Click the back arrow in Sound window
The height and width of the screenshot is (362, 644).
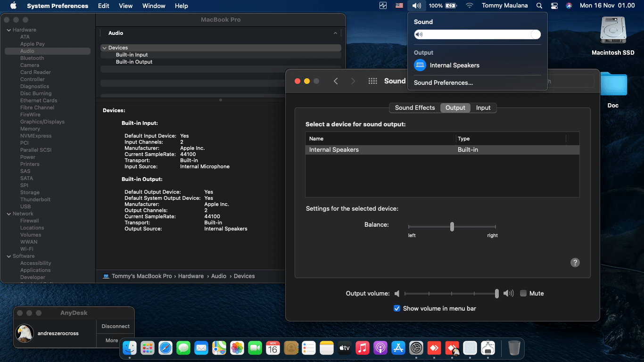point(336,81)
